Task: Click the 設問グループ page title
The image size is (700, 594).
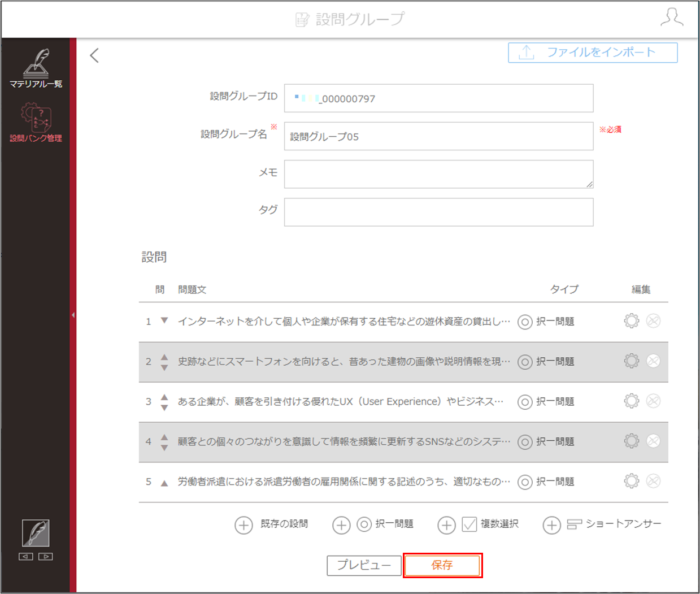Action: [360, 19]
